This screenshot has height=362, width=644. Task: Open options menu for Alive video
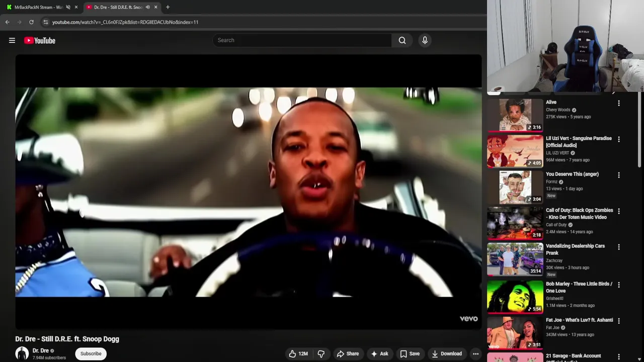pyautogui.click(x=619, y=103)
